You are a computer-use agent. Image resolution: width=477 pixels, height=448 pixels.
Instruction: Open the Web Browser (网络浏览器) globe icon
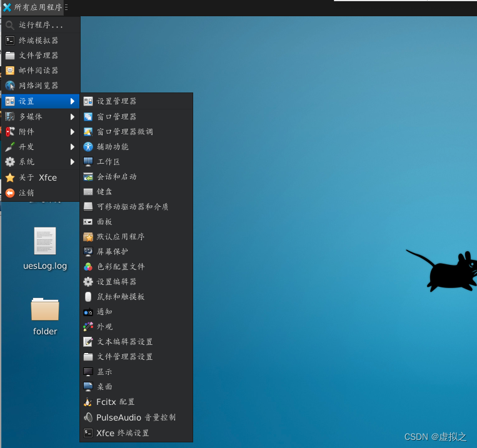[10, 86]
